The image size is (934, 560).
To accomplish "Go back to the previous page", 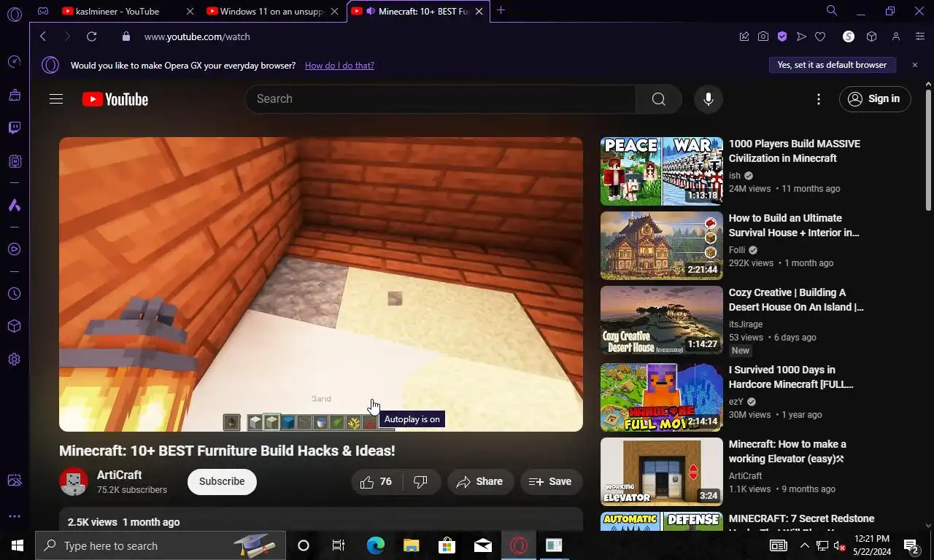I will point(43,36).
